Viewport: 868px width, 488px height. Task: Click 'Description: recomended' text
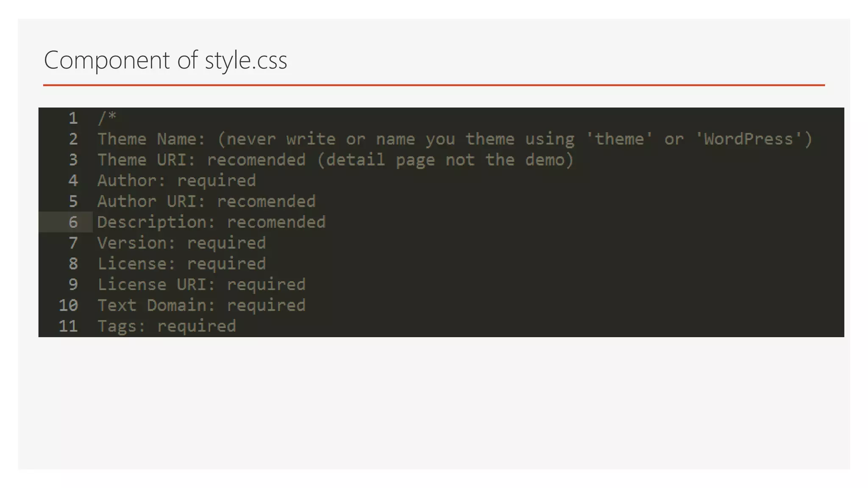[211, 222]
